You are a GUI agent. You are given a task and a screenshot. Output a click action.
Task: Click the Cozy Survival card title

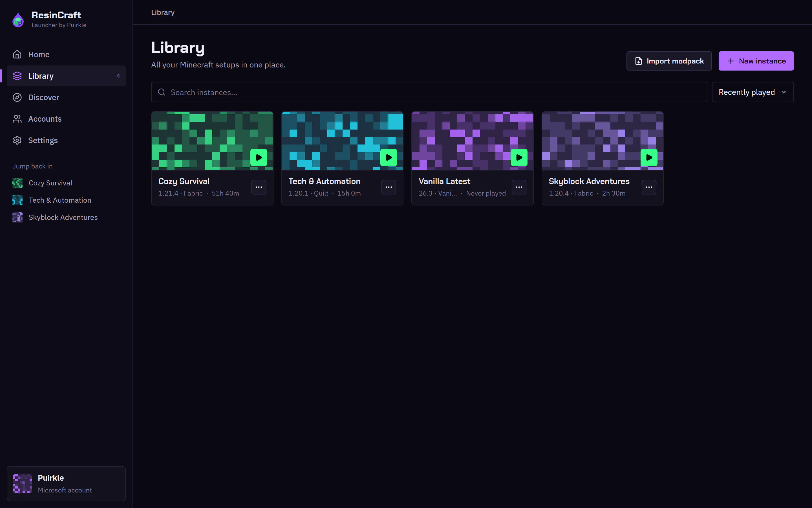184,181
